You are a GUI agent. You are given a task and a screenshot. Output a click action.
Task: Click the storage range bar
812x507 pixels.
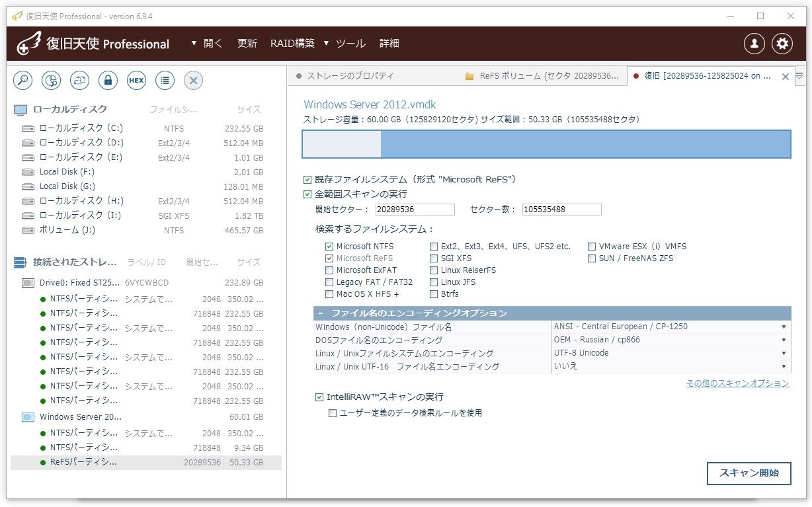point(546,144)
